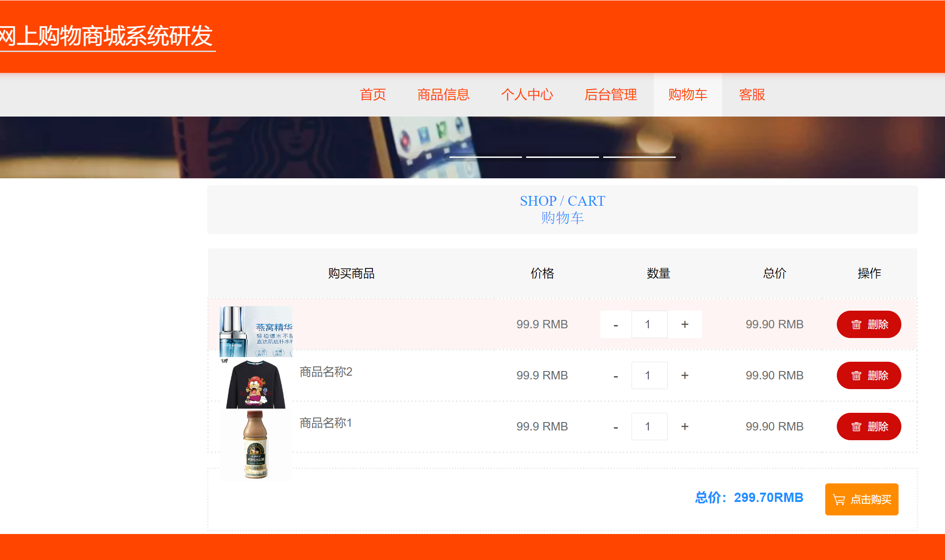Click the site title 网上购物商城系统研发
Viewport: 945px width, 560px height.
(106, 36)
